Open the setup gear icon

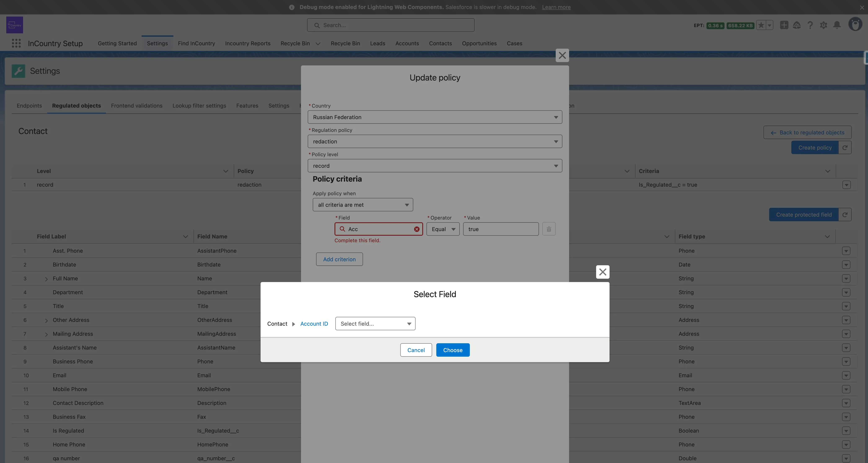pyautogui.click(x=823, y=25)
